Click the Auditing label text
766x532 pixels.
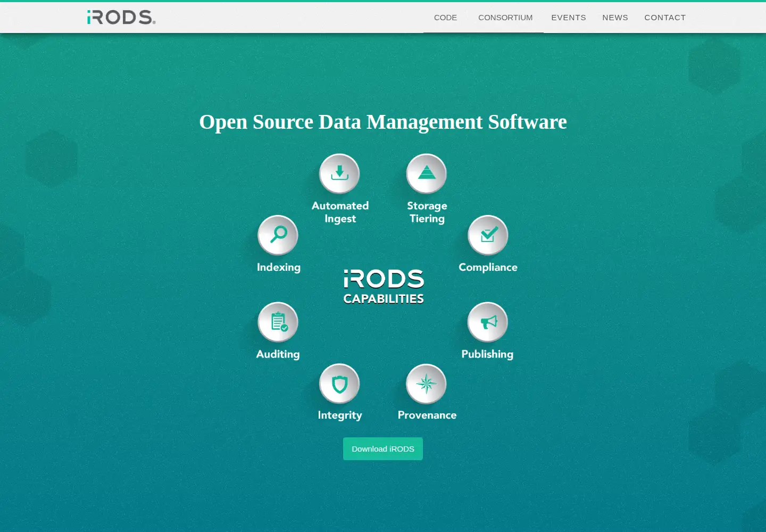click(278, 354)
